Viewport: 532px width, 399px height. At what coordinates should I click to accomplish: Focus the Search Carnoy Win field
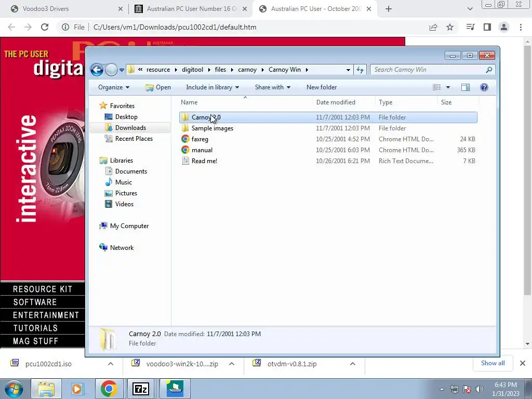[x=428, y=70]
